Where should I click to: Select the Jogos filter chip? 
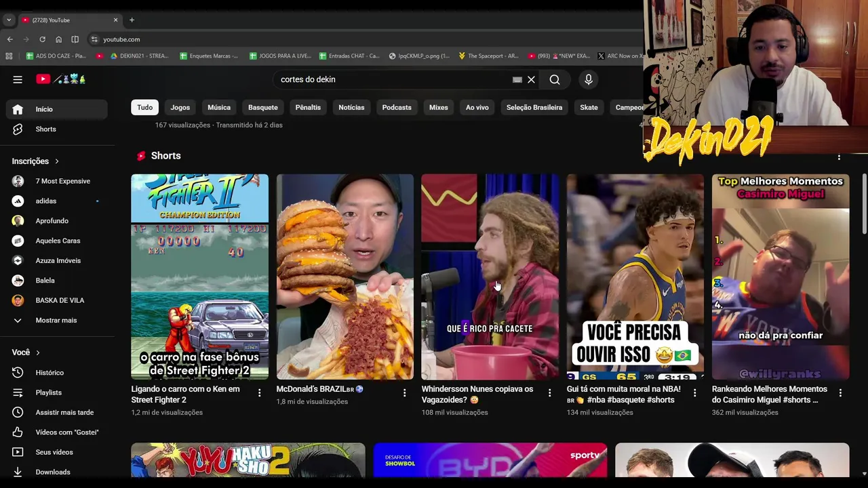pyautogui.click(x=180, y=107)
